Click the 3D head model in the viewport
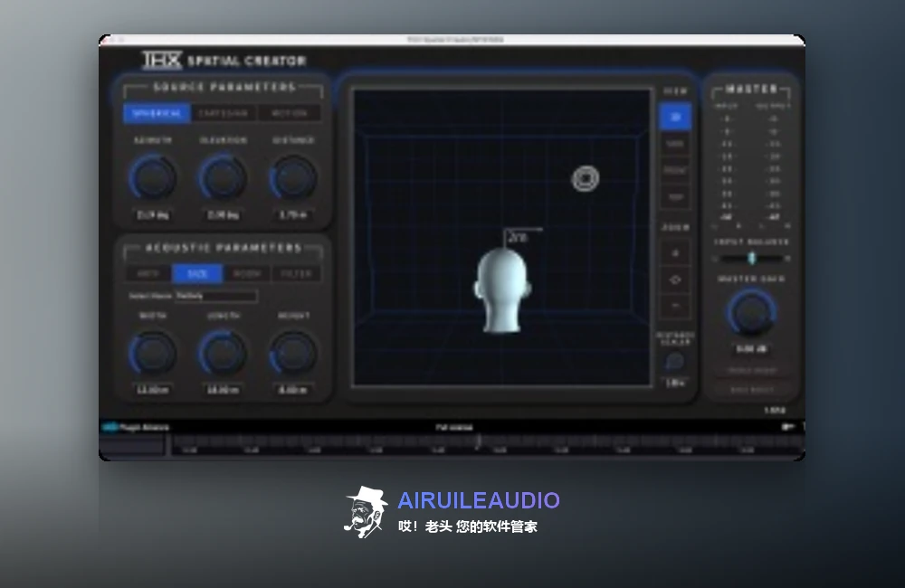The image size is (905, 588). [501, 290]
